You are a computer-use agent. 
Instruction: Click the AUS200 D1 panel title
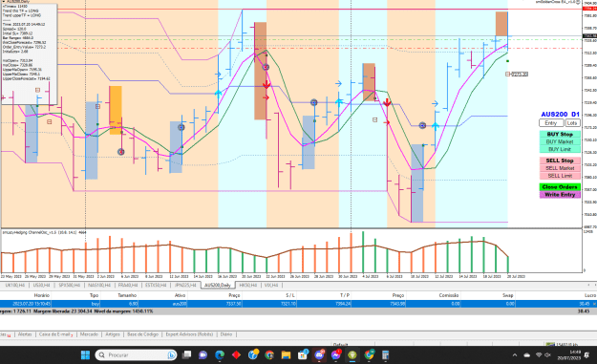[560, 115]
